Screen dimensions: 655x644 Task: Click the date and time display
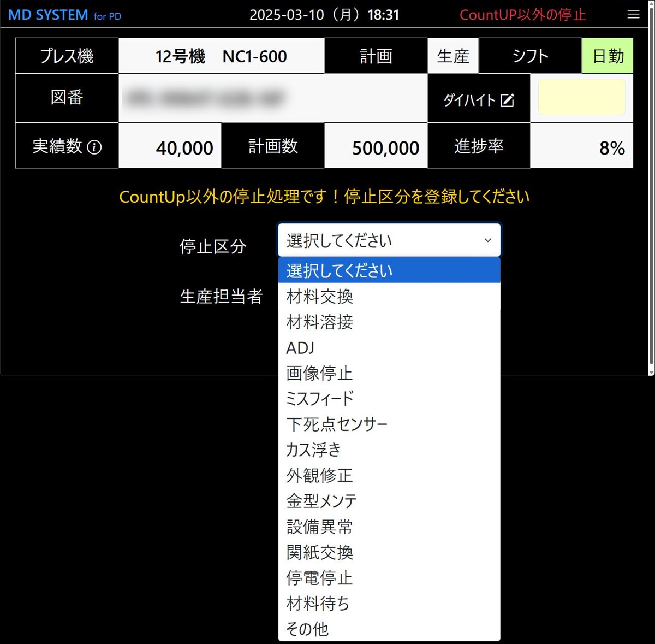click(324, 15)
